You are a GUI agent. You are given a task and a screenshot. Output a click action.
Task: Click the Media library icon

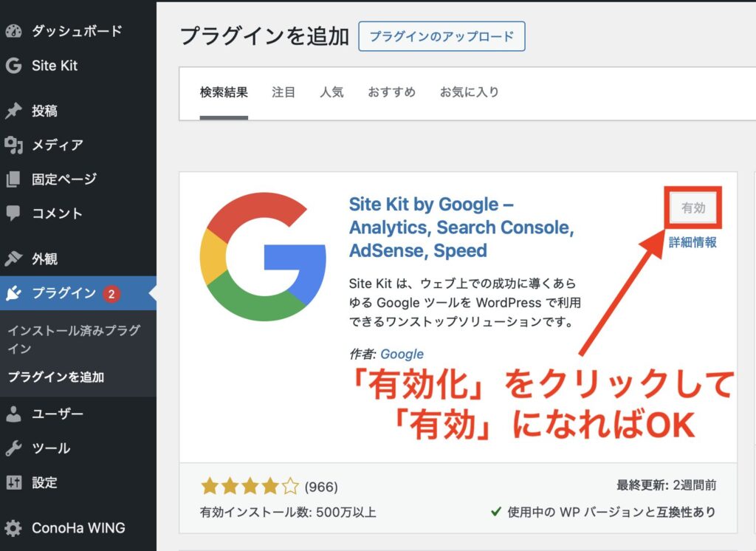(x=13, y=145)
